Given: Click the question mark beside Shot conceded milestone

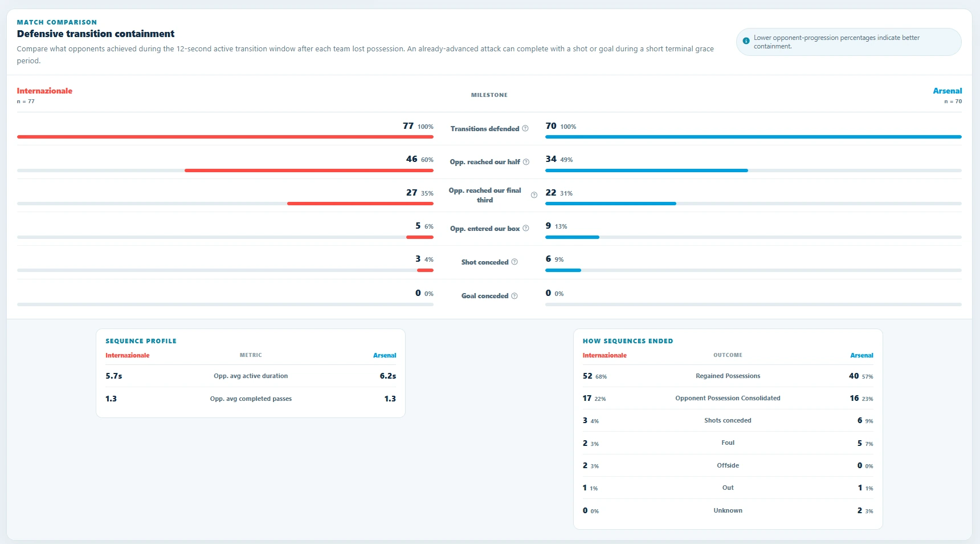Looking at the screenshot, I should point(514,262).
